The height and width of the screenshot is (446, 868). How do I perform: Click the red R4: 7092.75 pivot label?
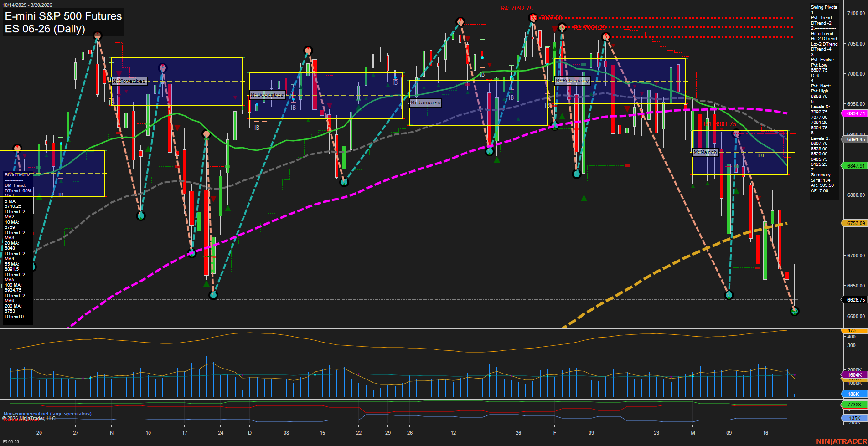point(517,8)
